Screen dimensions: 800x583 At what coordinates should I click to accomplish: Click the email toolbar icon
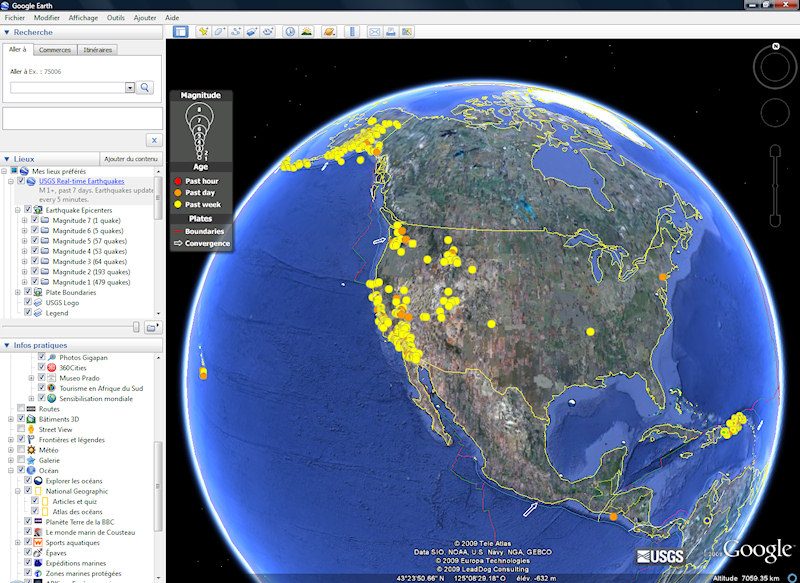[374, 32]
